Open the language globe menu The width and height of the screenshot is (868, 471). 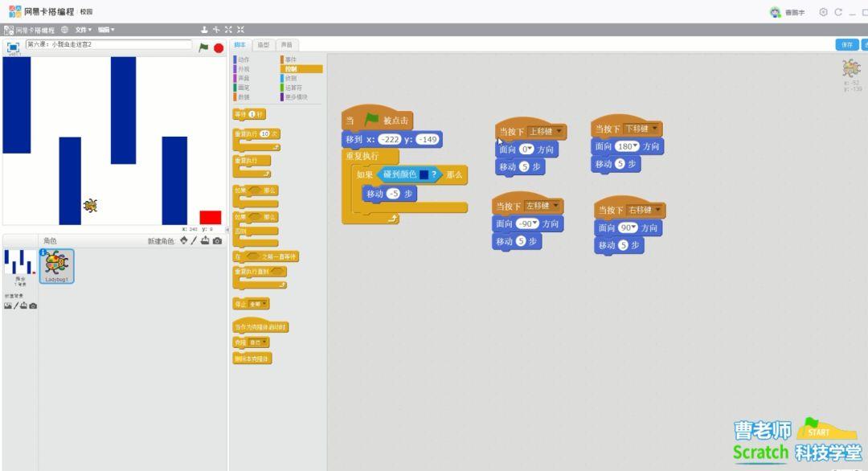tap(64, 30)
